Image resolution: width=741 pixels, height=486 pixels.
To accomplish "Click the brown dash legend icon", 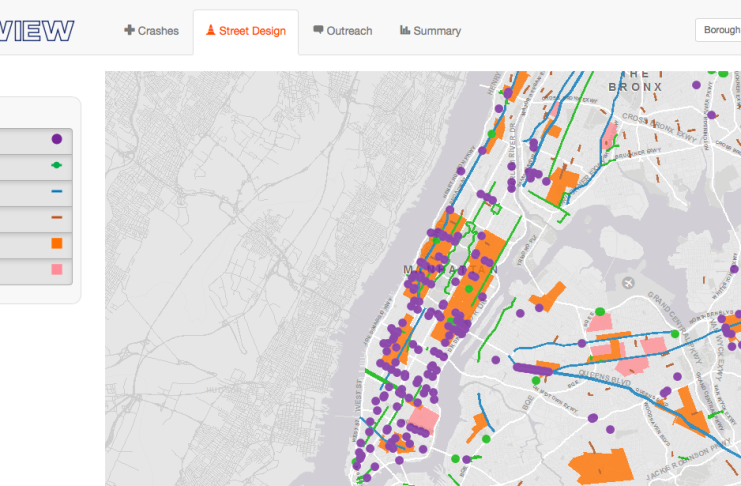I will 57,217.
